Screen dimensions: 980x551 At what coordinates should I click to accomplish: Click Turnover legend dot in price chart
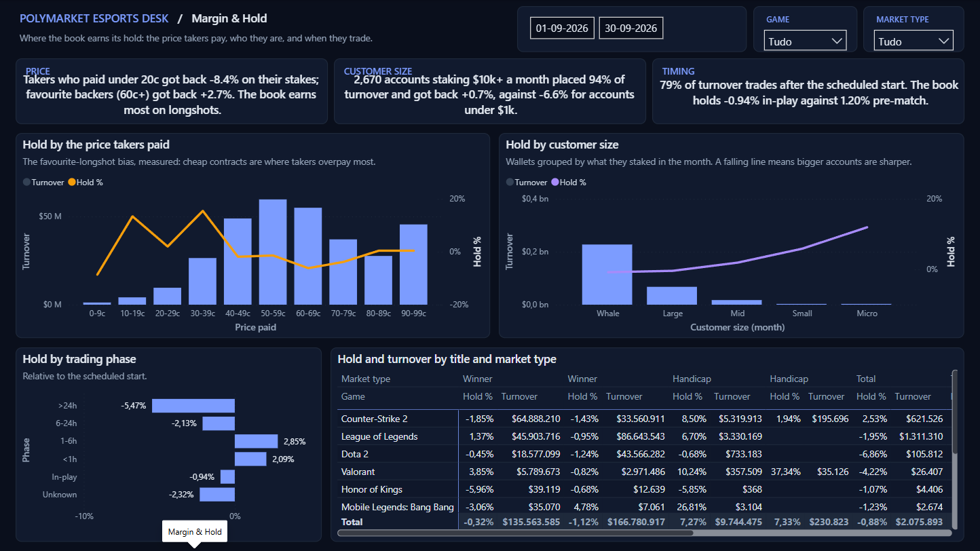click(26, 183)
